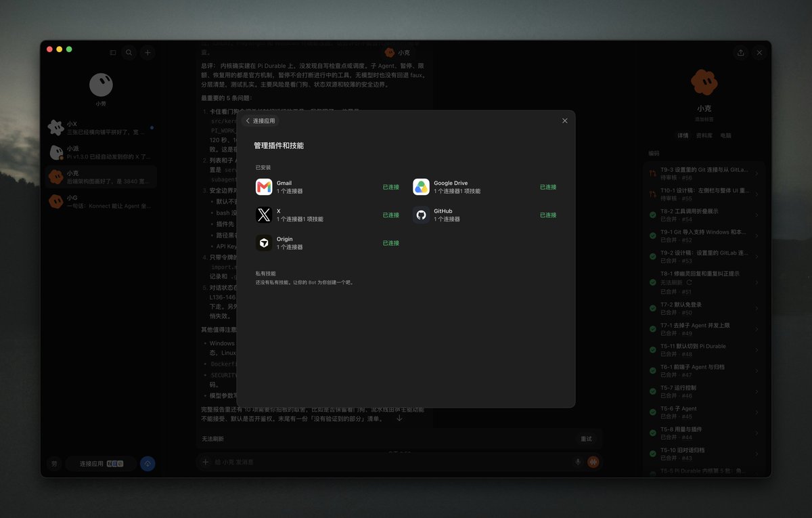Image resolution: width=812 pixels, height=518 pixels.
Task: Click the X plugin icon
Action: [x=264, y=215]
